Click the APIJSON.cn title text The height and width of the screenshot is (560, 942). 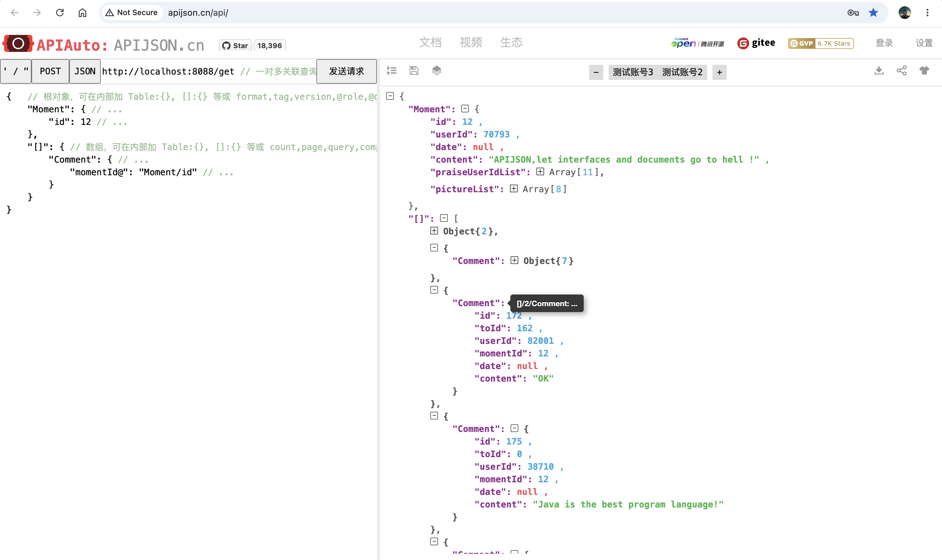click(x=159, y=45)
